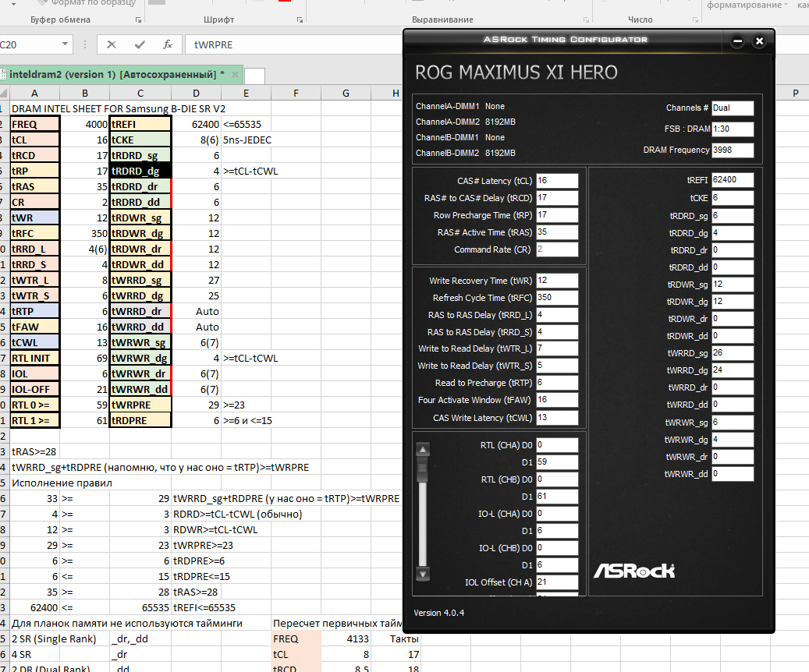The height and width of the screenshot is (672, 809).
Task: Click Version 4.0.4 label
Action: click(439, 613)
